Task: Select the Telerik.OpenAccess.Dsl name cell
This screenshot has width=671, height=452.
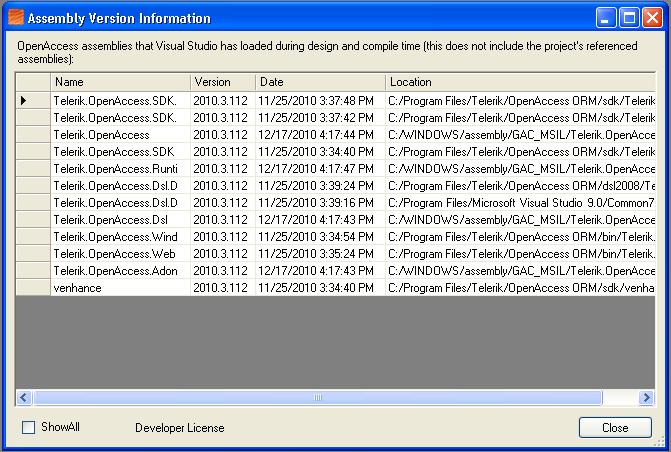Action: point(120,220)
